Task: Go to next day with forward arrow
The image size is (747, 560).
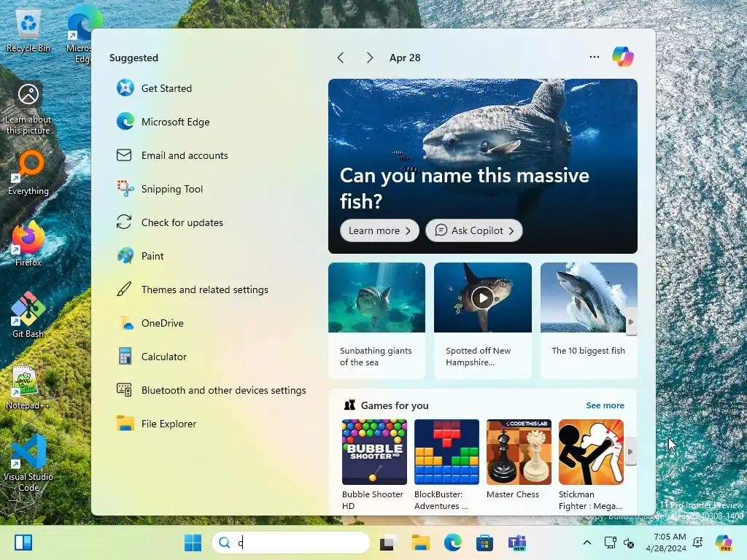Action: coord(370,58)
